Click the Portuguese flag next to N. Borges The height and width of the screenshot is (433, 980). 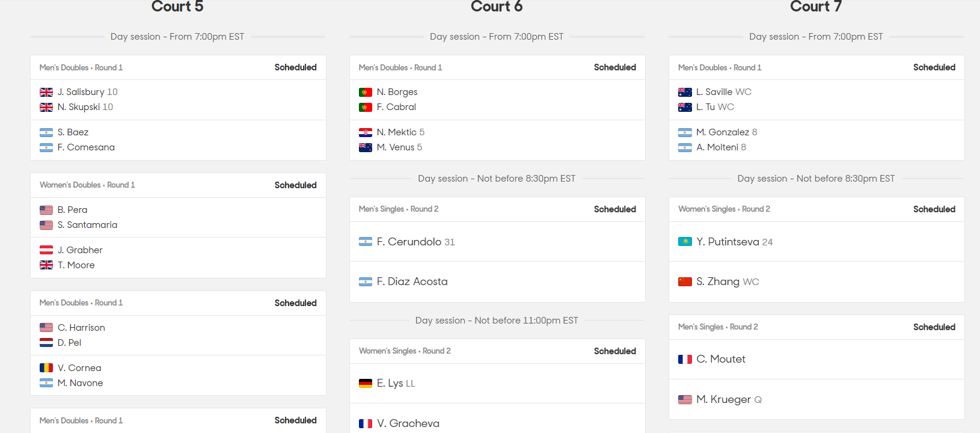[366, 92]
